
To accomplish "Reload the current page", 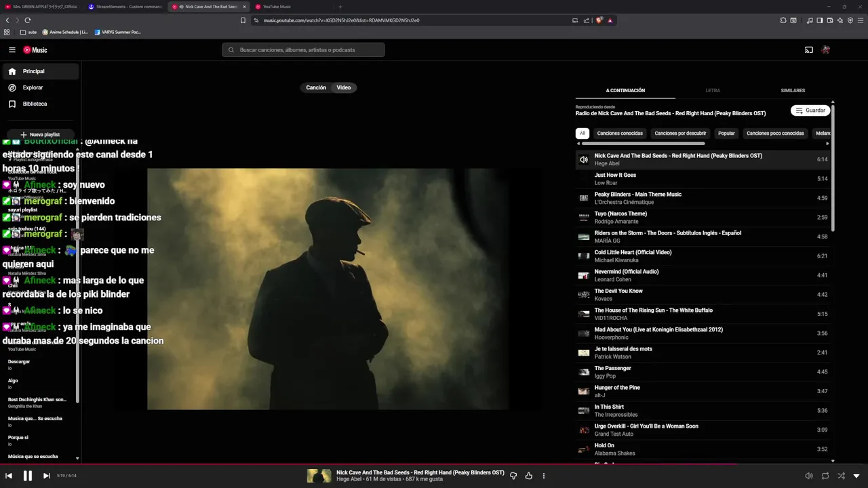I will [28, 20].
